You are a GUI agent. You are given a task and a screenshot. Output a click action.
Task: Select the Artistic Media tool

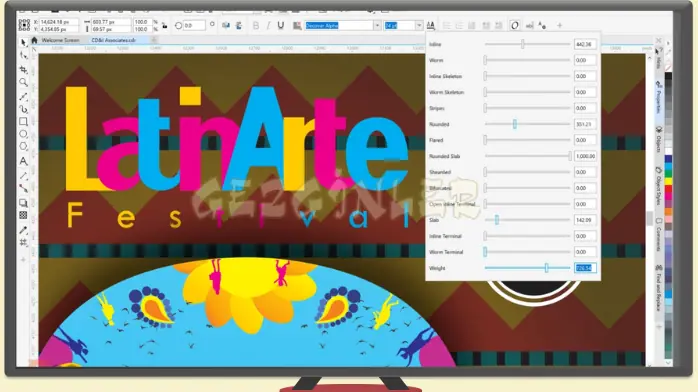[24, 109]
